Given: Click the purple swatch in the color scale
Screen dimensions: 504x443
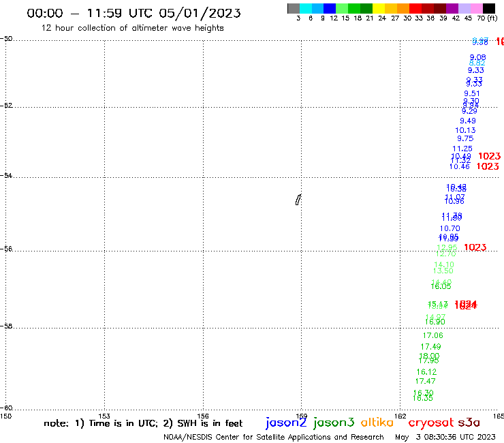Looking at the screenshot, I should coord(452,9).
